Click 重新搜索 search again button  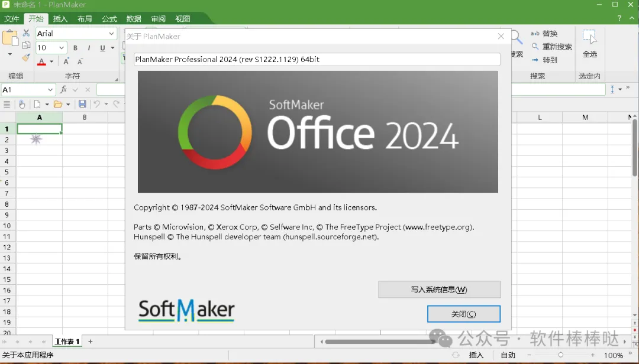tap(551, 47)
